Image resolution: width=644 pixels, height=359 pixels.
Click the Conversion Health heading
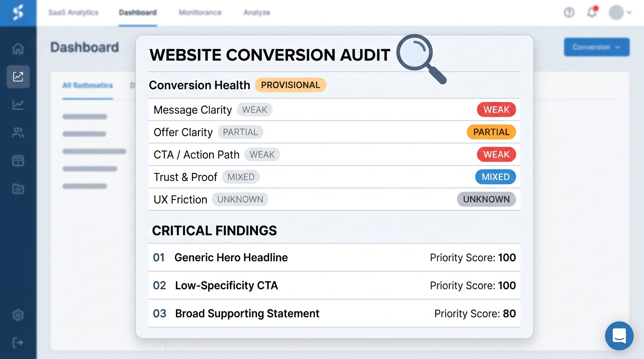pos(199,85)
